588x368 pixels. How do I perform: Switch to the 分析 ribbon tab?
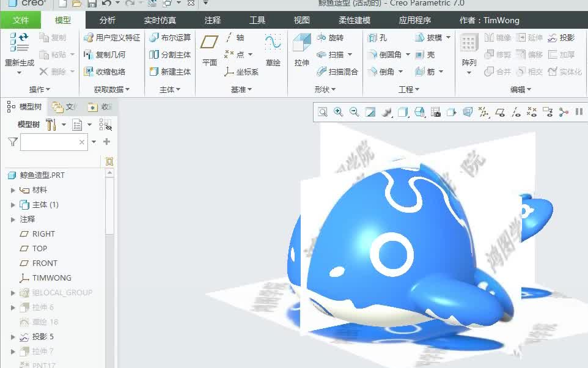(x=107, y=20)
